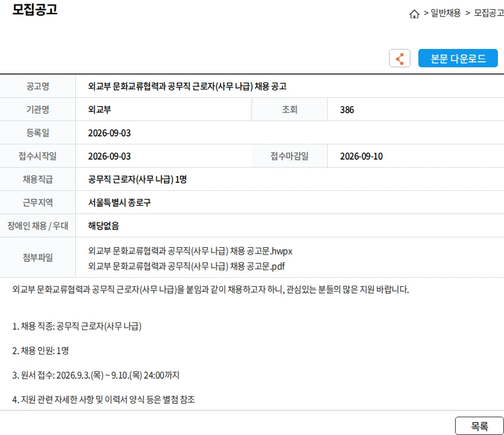
Task: Click the share icon button
Action: (399, 58)
